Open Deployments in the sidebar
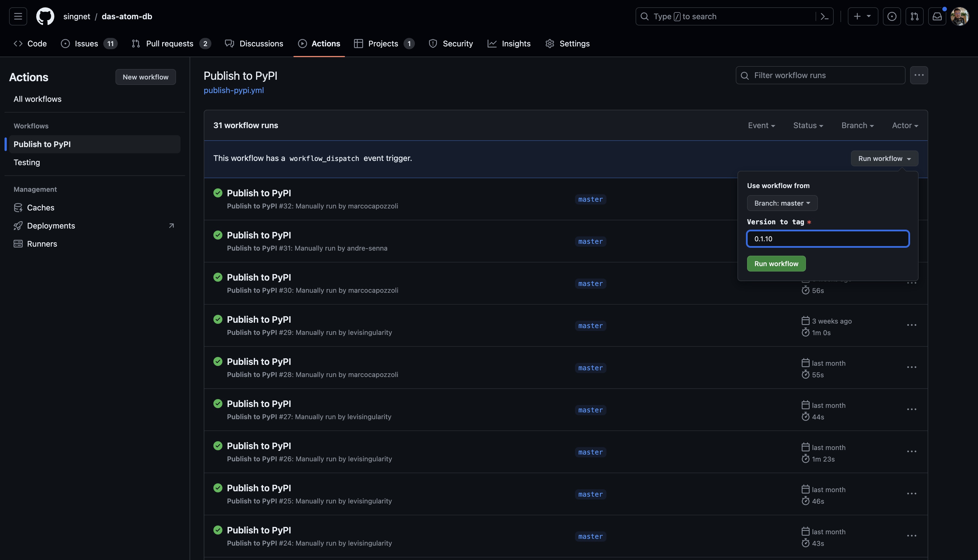This screenshot has height=560, width=978. click(x=94, y=226)
